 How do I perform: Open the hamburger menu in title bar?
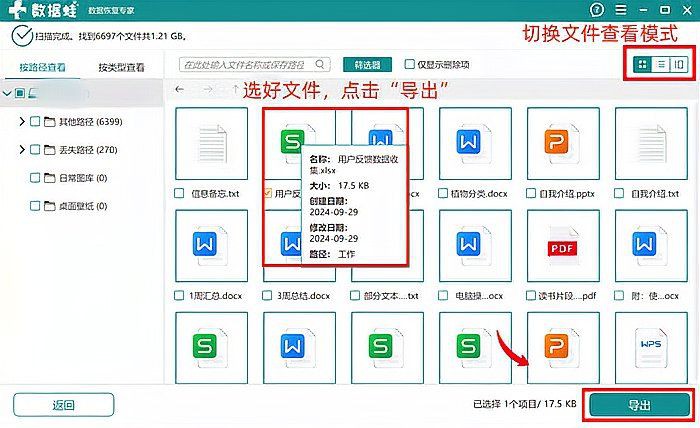pos(621,9)
